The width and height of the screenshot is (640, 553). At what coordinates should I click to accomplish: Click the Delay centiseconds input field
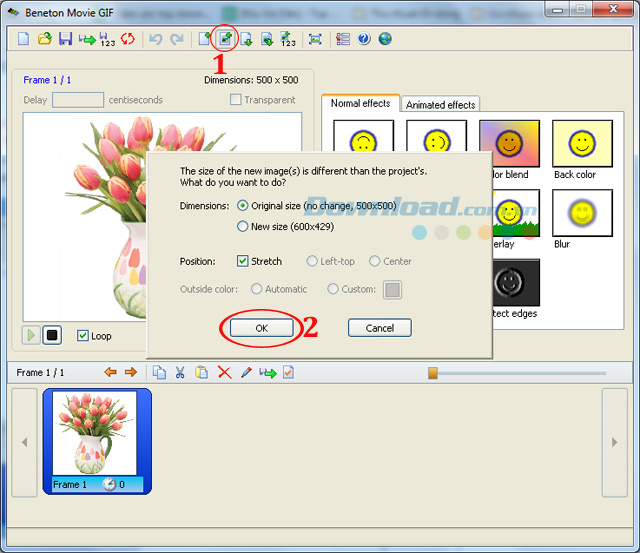click(78, 100)
